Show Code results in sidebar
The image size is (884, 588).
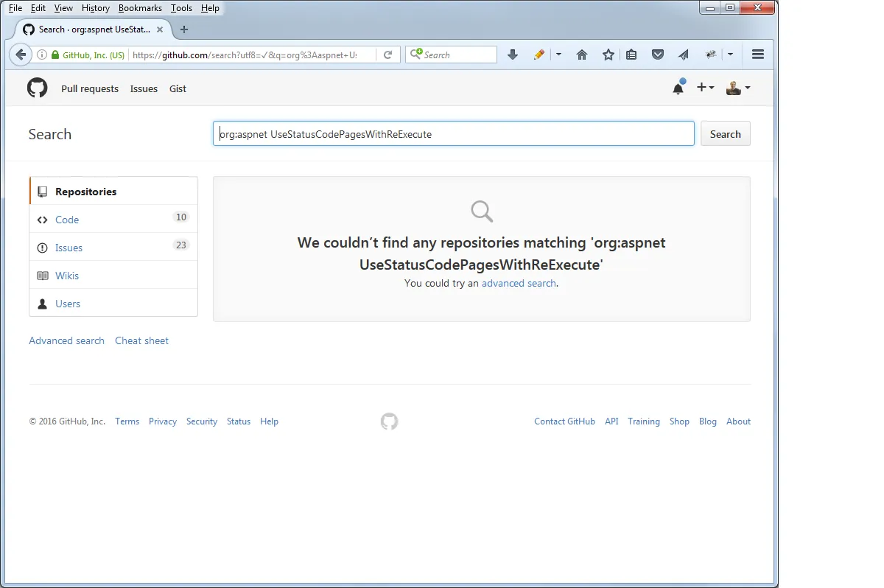point(113,220)
